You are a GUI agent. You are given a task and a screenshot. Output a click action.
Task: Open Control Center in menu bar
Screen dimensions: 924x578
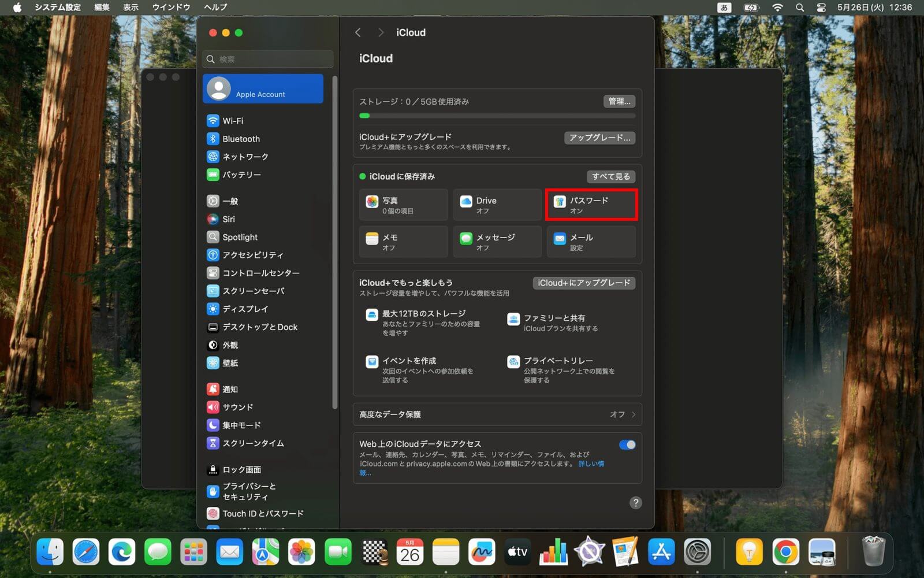[x=821, y=8]
